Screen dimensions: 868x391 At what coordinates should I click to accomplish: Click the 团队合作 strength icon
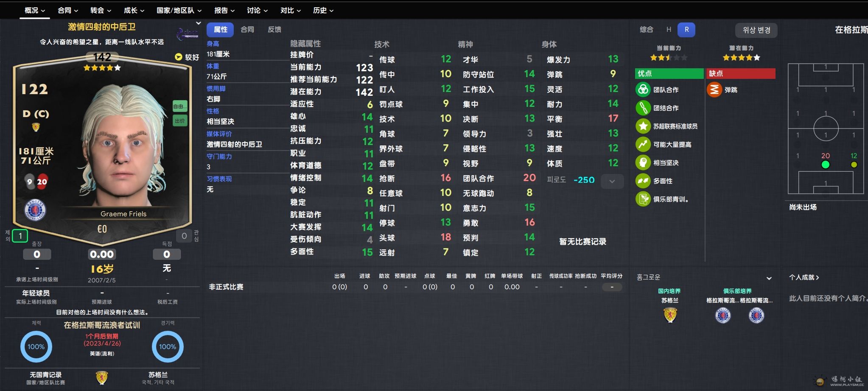click(643, 89)
